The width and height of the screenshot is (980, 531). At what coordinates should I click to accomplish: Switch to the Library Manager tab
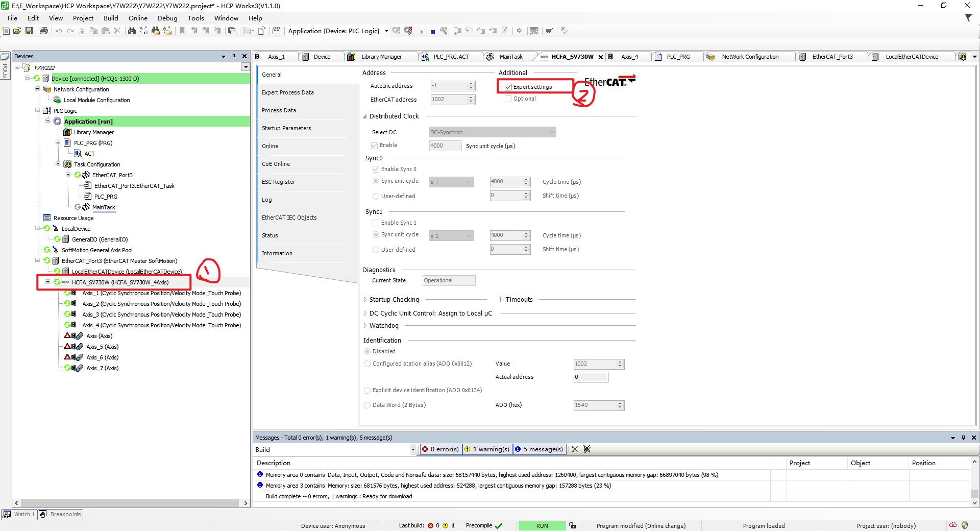click(x=381, y=57)
